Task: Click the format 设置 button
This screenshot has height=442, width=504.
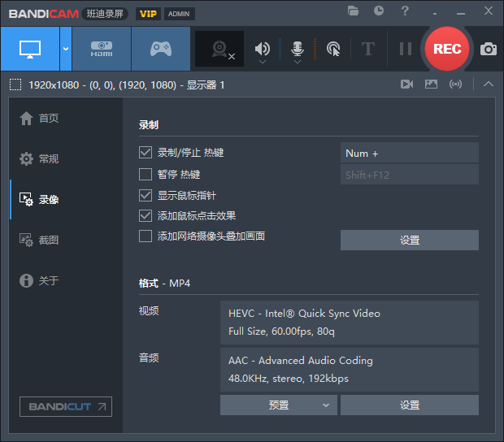Action: (x=409, y=405)
